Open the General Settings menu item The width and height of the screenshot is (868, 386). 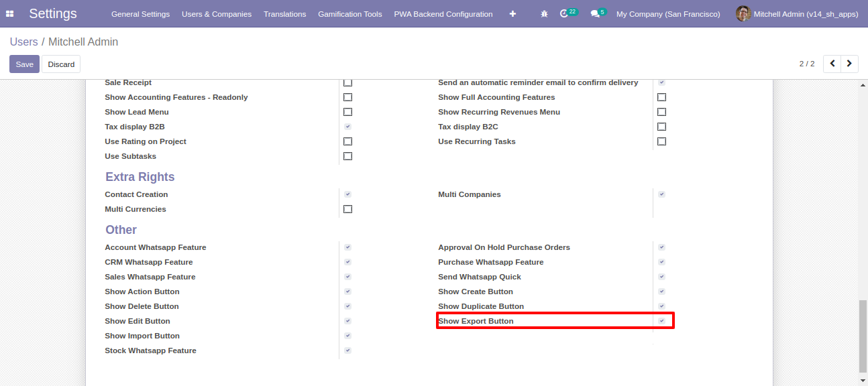(140, 14)
